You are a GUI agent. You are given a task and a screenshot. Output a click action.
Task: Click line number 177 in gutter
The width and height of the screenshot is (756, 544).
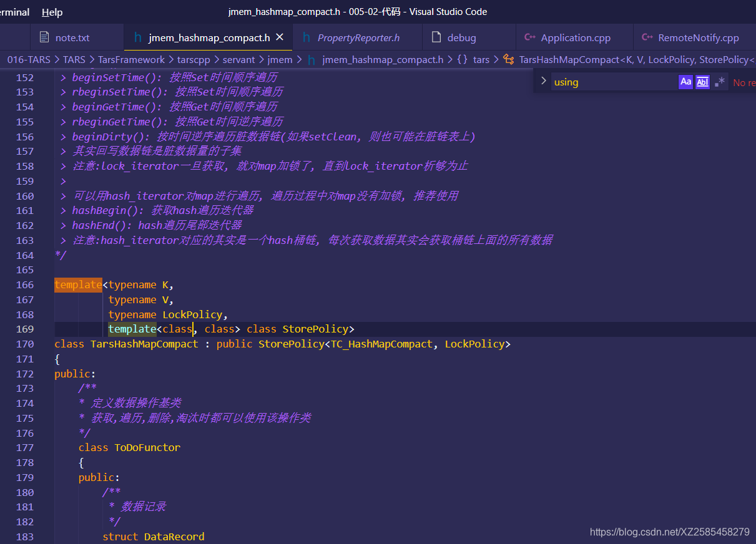[25, 447]
